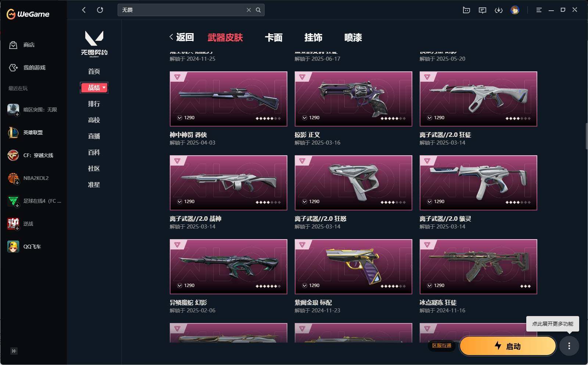Screen dimensions: 588x365
Task: Open the messages icon in the top bar
Action: [483, 10]
